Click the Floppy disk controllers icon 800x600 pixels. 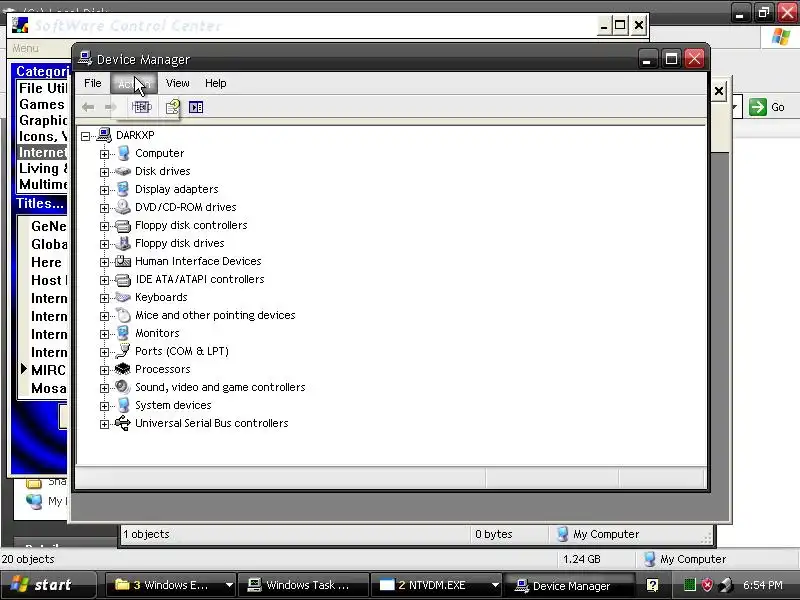tap(123, 225)
